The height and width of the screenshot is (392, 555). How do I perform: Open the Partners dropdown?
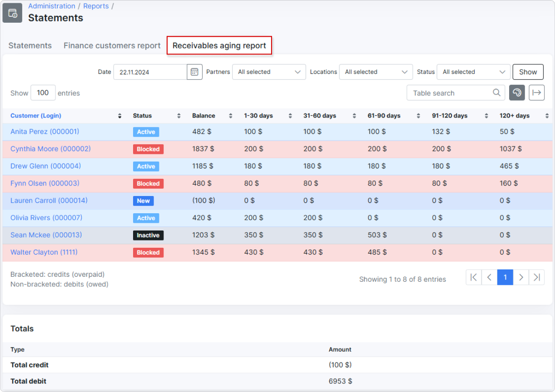(x=268, y=72)
